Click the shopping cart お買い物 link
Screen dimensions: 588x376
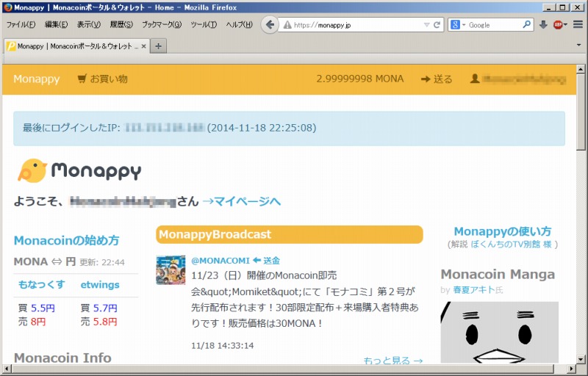pyautogui.click(x=102, y=79)
